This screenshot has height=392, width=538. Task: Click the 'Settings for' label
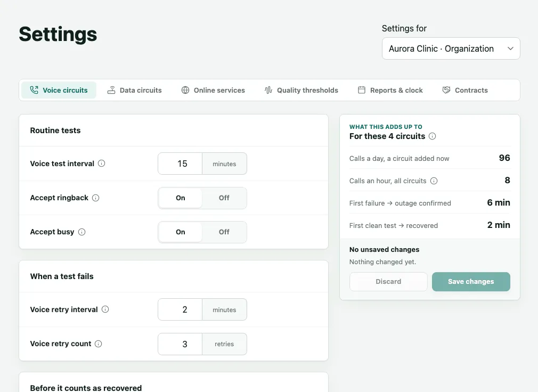pos(404,28)
